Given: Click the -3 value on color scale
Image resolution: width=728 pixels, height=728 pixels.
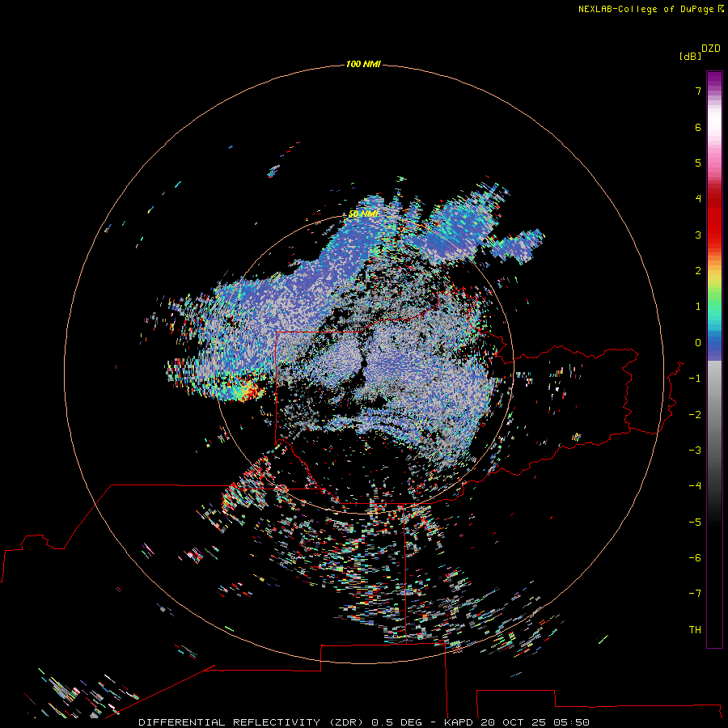Looking at the screenshot, I should [695, 451].
